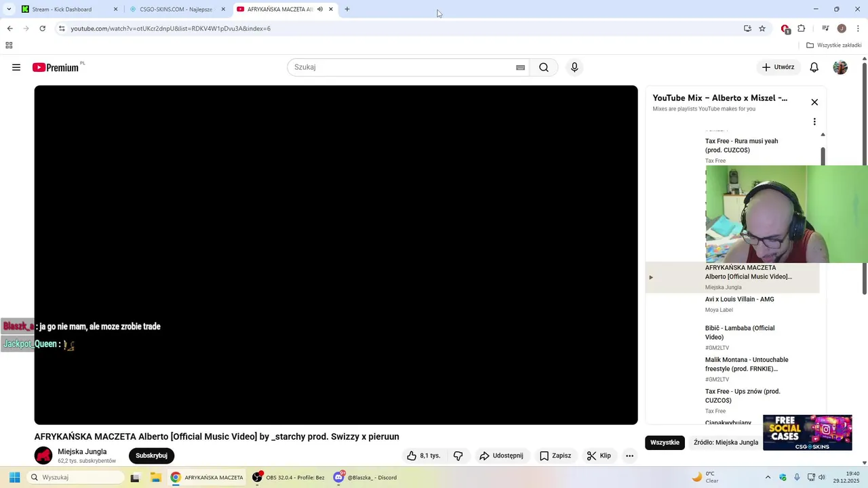Image resolution: width=868 pixels, height=488 pixels.
Task: Click the Windows taskbar Wyszukaj search box
Action: [75, 477]
